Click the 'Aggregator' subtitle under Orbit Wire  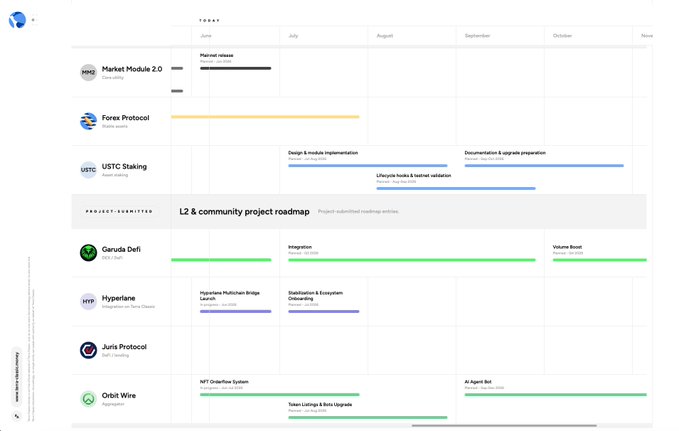pyautogui.click(x=113, y=404)
